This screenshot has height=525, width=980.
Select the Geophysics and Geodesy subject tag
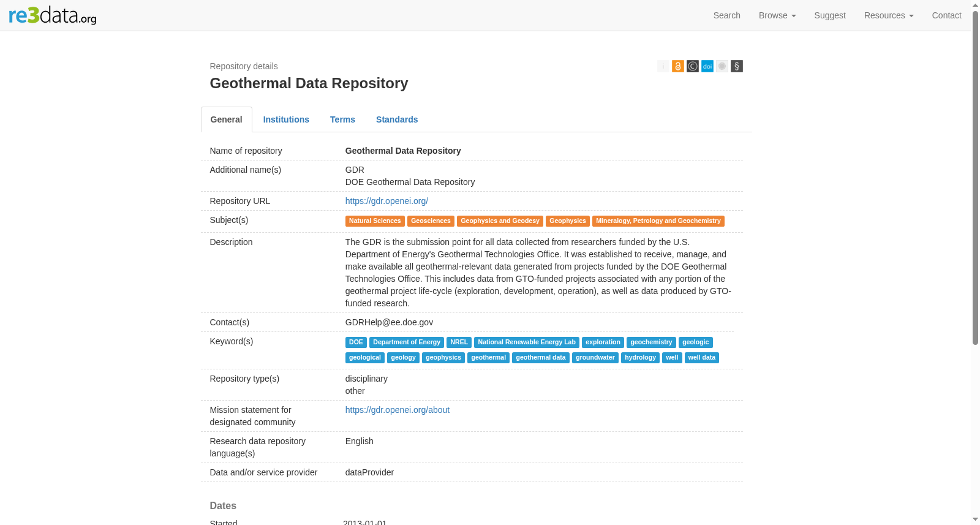(500, 221)
